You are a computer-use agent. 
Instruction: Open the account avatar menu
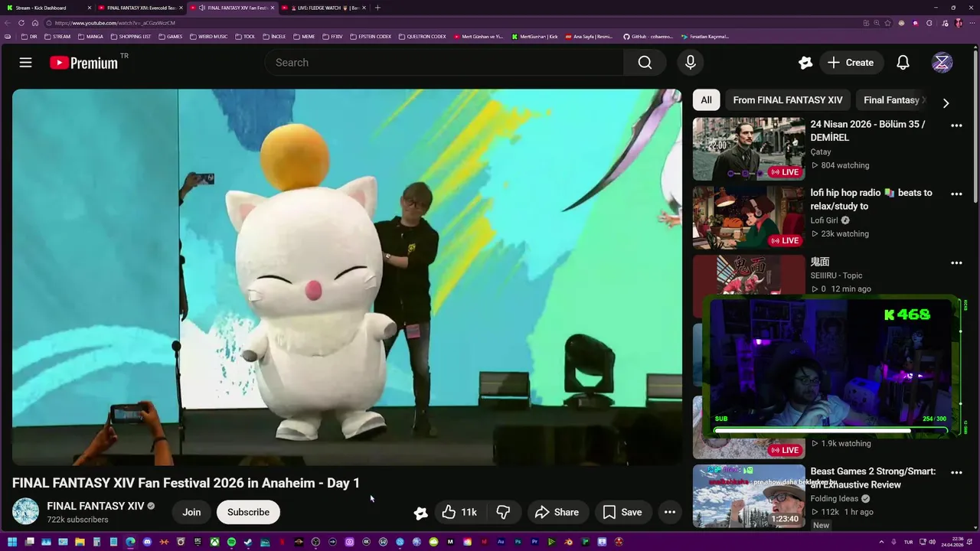(942, 63)
